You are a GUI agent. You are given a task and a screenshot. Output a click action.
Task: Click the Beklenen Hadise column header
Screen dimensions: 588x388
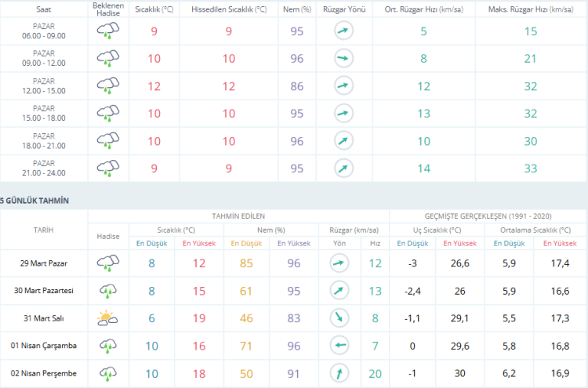pyautogui.click(x=108, y=9)
